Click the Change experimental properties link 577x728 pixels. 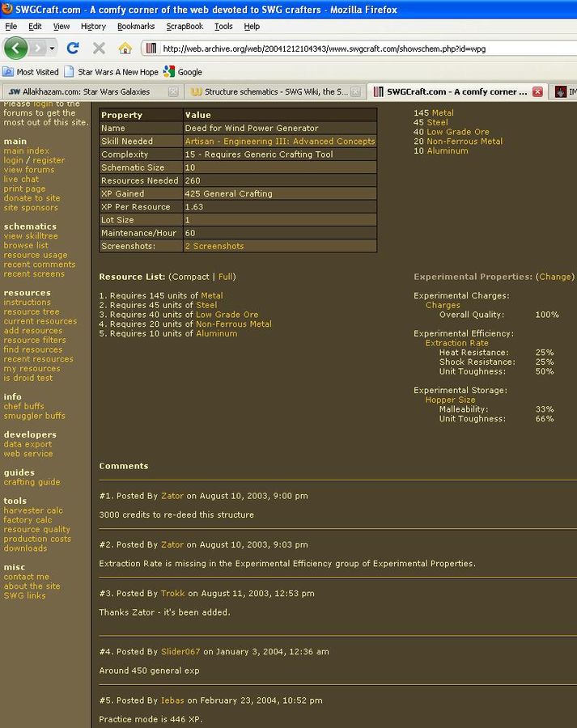pos(555,277)
